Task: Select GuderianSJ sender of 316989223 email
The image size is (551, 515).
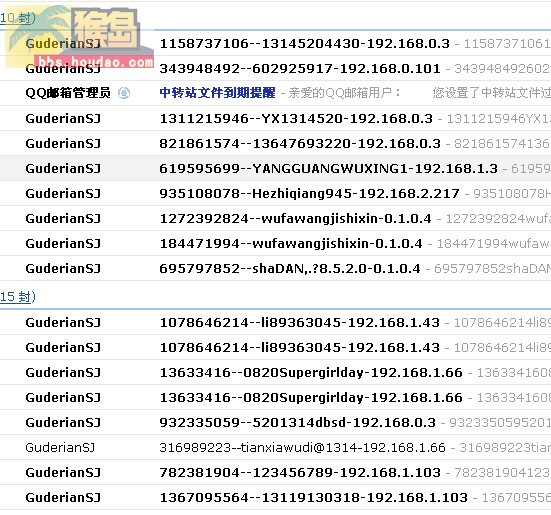Action: point(60,448)
